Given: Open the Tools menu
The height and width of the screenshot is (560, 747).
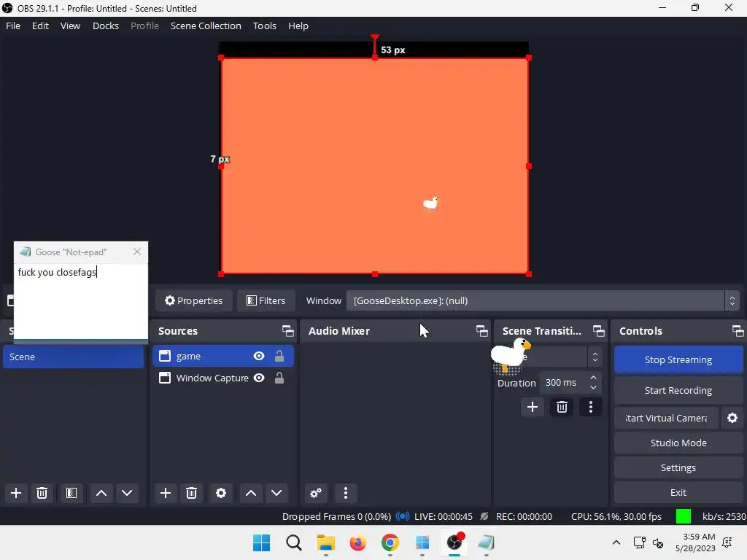Looking at the screenshot, I should (264, 26).
